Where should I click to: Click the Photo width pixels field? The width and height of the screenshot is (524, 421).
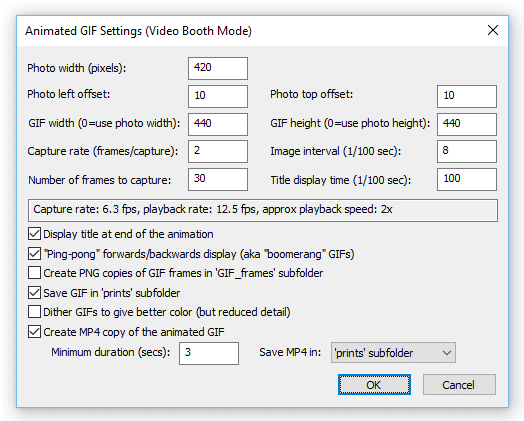point(218,68)
